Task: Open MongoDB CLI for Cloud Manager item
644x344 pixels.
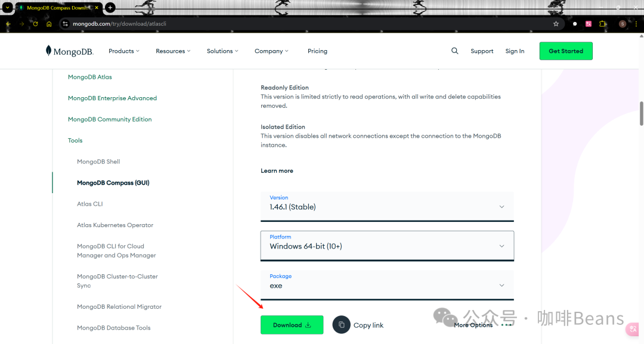Action: 116,250
